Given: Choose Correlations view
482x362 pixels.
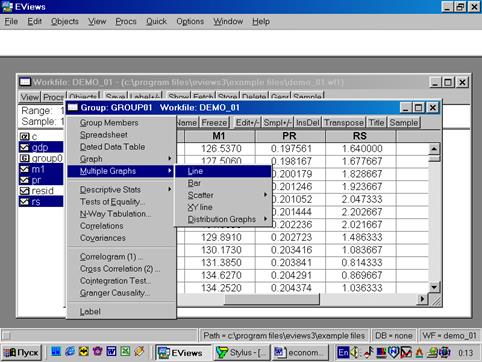Looking at the screenshot, I should click(x=121, y=226).
